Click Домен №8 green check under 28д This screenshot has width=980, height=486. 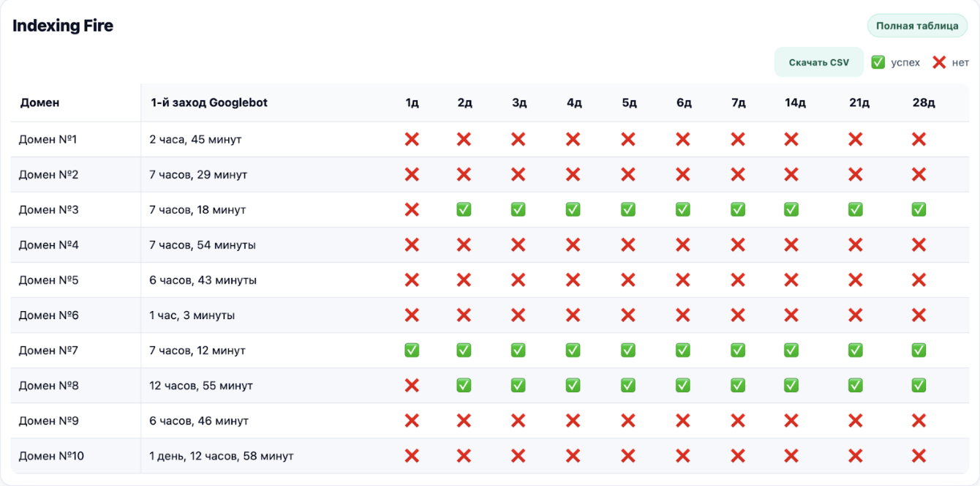[x=919, y=386]
